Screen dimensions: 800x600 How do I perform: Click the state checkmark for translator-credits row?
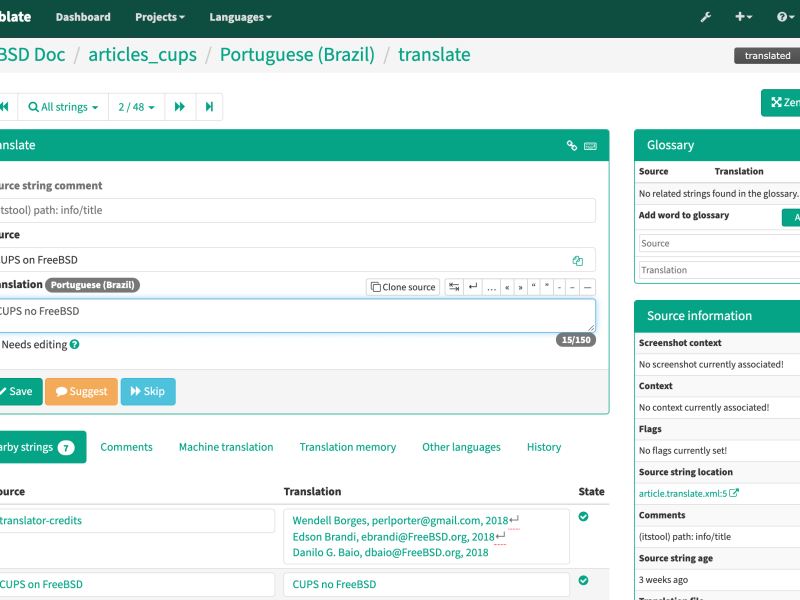pos(584,517)
